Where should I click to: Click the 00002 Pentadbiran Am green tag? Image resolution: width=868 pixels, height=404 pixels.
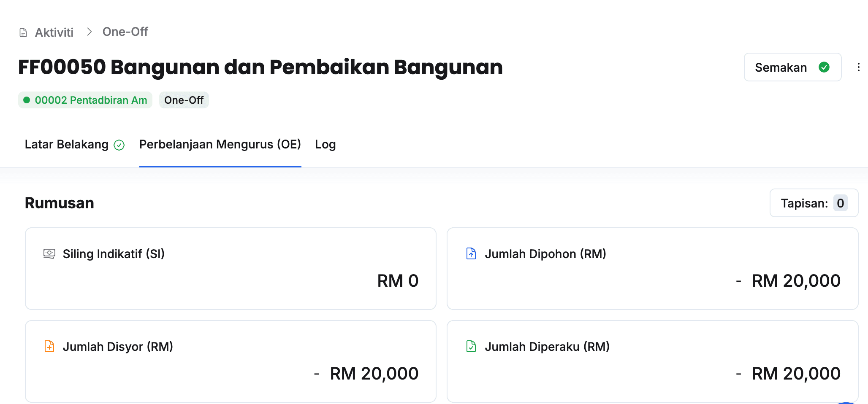(85, 100)
